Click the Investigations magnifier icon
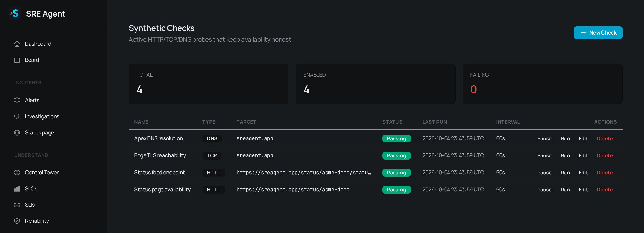 (x=17, y=116)
